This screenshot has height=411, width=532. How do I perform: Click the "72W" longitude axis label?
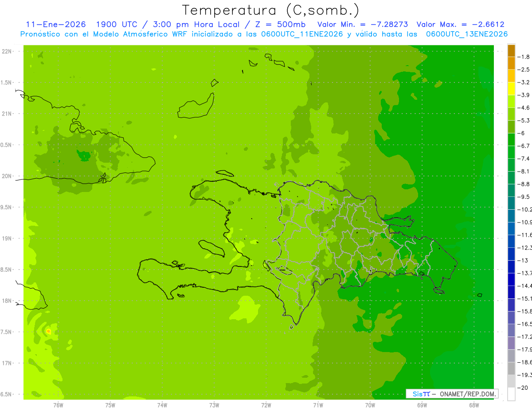click(x=266, y=405)
